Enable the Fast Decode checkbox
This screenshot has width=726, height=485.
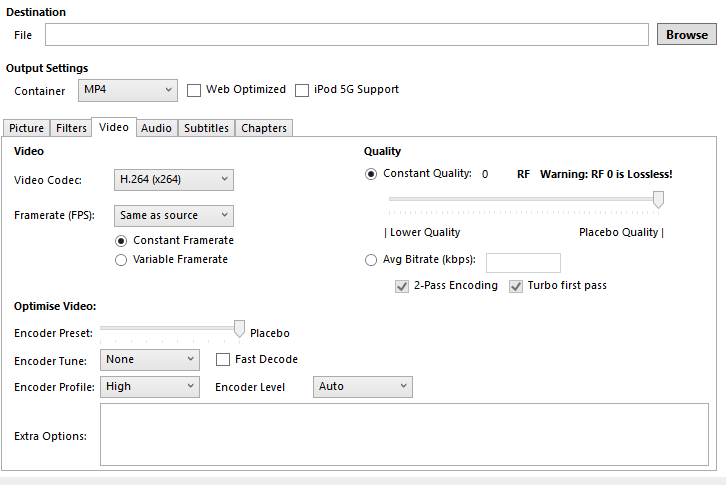[x=224, y=360]
